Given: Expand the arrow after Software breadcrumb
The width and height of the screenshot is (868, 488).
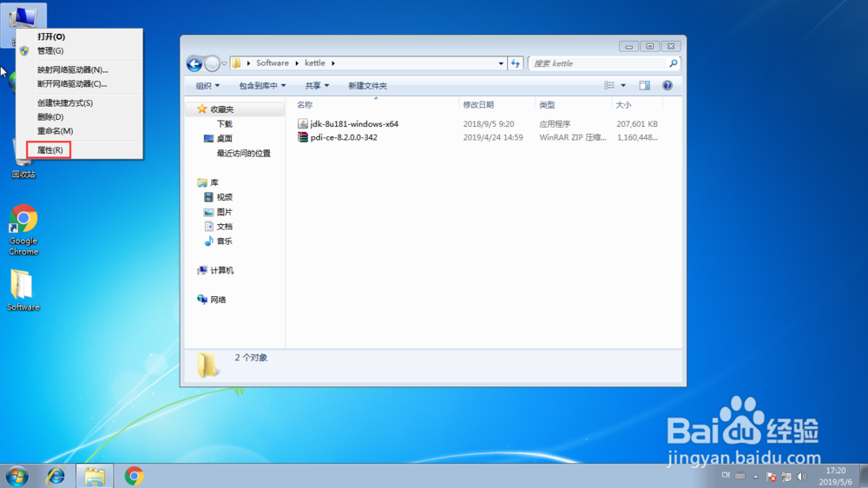Looking at the screenshot, I should pyautogui.click(x=297, y=63).
